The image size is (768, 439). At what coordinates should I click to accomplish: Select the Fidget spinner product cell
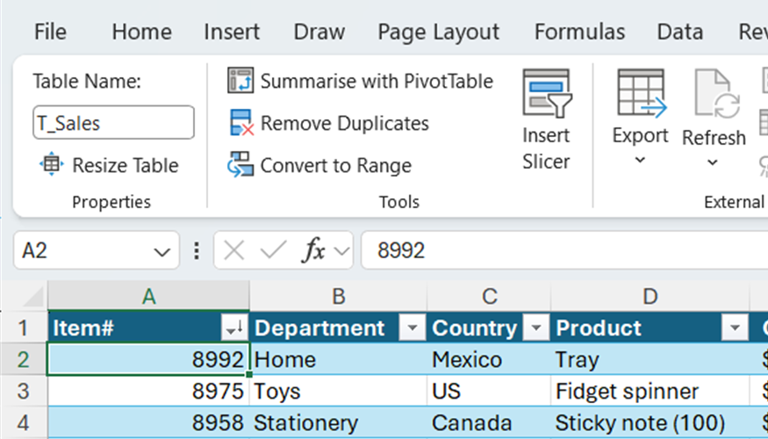(650, 391)
